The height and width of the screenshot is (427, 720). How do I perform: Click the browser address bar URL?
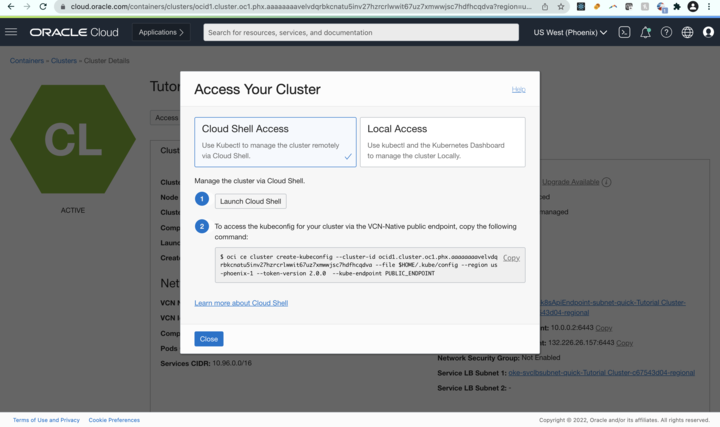click(x=301, y=6)
